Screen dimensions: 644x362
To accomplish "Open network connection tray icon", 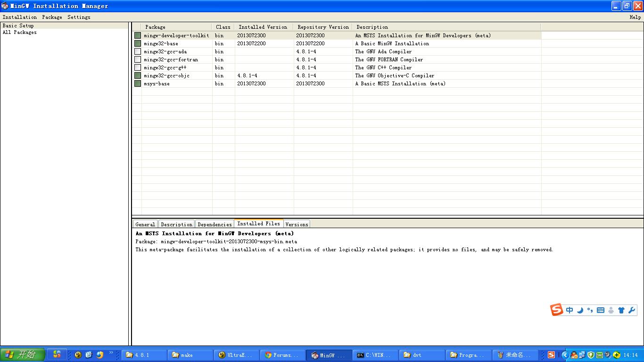I will pos(582,355).
